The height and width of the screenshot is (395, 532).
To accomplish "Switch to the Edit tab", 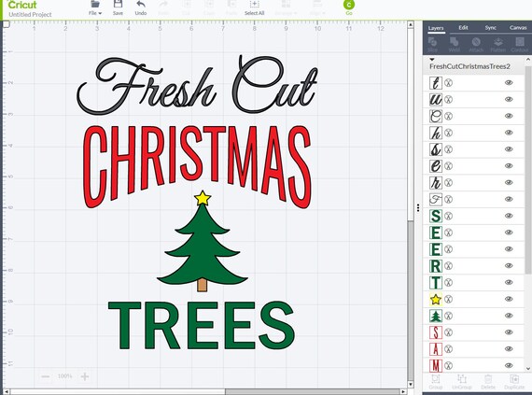I will 463,28.
